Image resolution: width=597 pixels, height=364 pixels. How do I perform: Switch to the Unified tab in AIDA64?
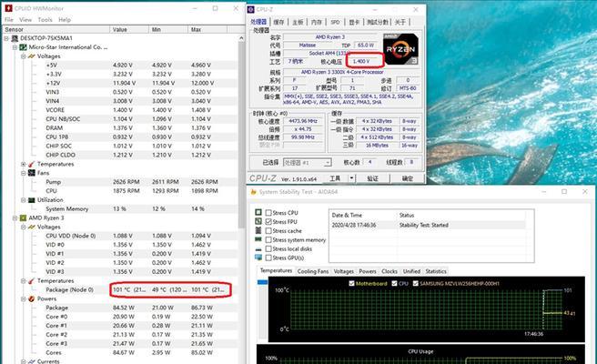pyautogui.click(x=411, y=271)
